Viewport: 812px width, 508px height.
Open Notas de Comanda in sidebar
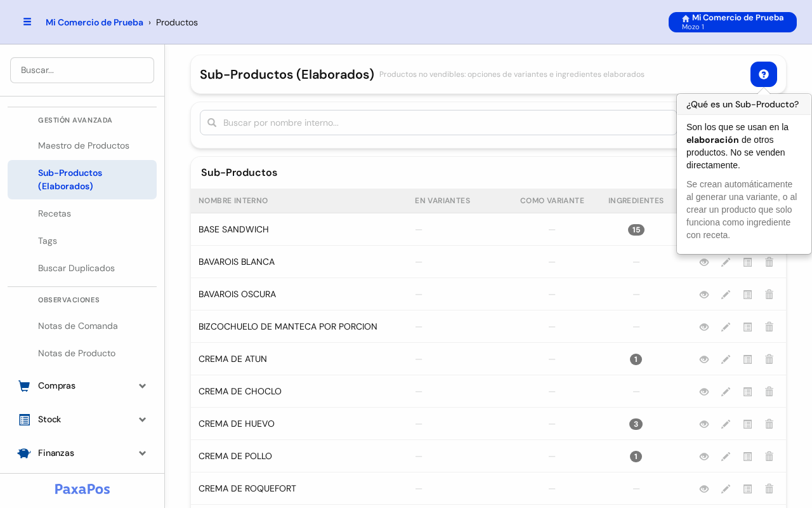coord(78,326)
